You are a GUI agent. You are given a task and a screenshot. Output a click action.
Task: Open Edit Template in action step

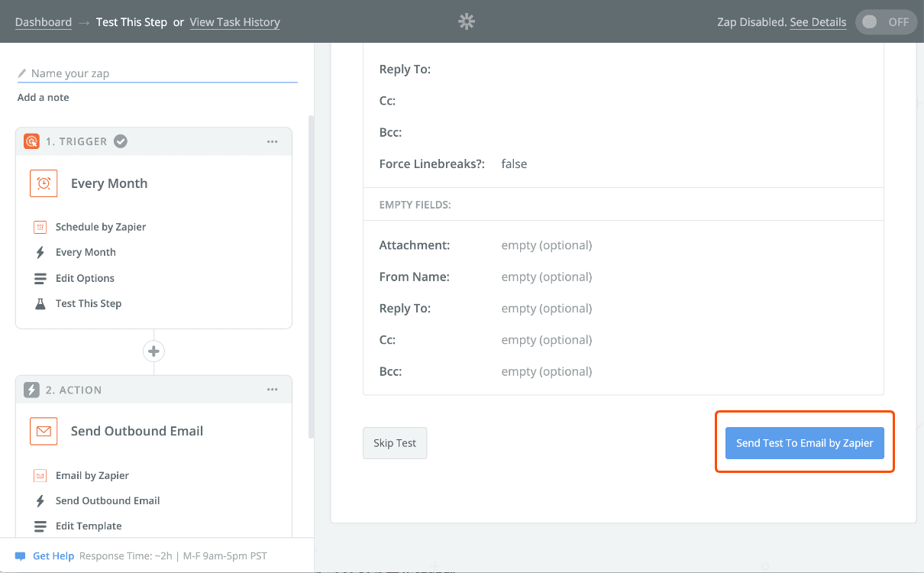(88, 526)
